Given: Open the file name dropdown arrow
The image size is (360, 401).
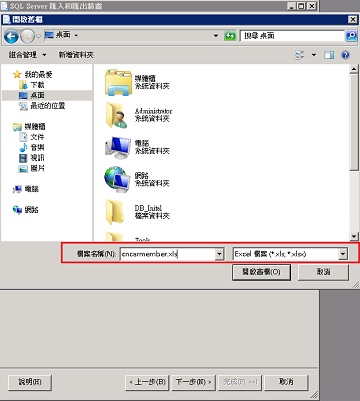Looking at the screenshot, I should pyautogui.click(x=219, y=254).
